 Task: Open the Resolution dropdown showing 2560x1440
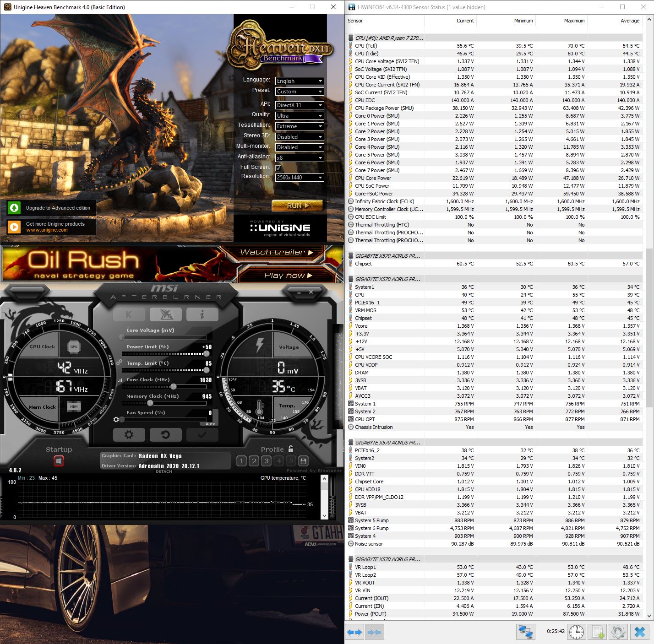pyautogui.click(x=300, y=178)
